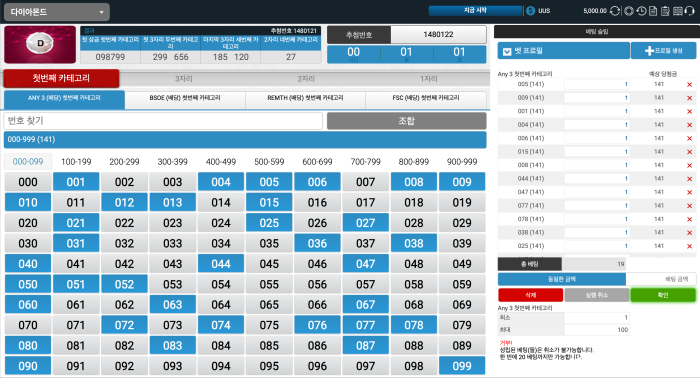700x378 pixels.
Task: Click the green 확인 confirm button
Action: (663, 295)
